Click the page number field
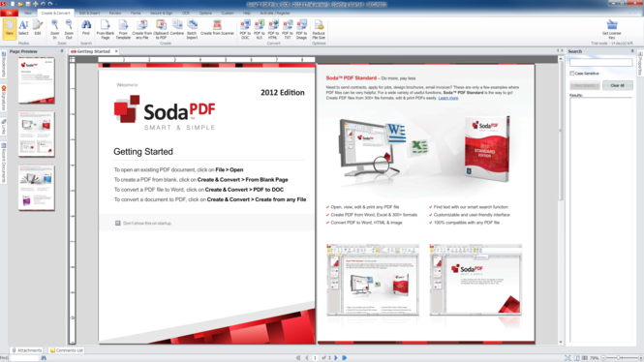644x362 pixels. point(315,358)
